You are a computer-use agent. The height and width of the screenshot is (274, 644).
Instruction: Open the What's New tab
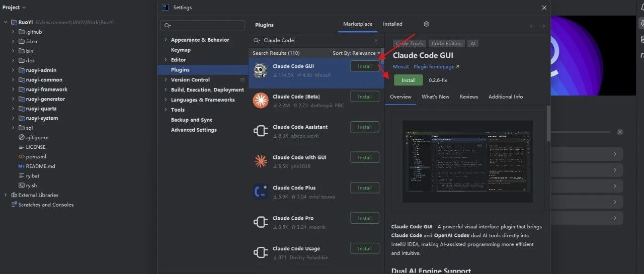point(436,97)
